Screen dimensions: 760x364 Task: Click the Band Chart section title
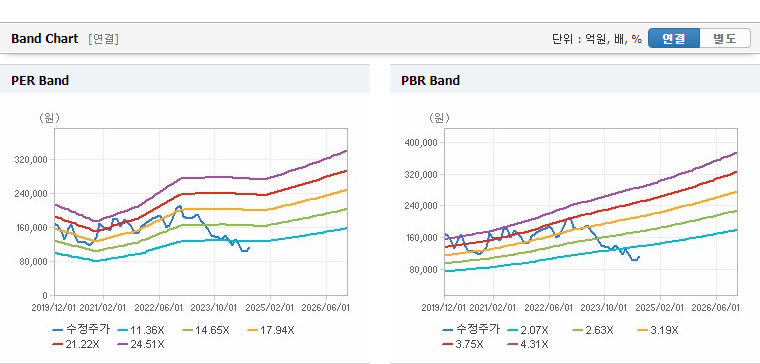point(45,39)
